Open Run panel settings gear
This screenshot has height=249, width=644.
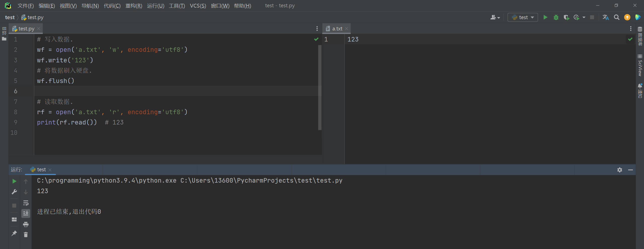[x=620, y=170]
